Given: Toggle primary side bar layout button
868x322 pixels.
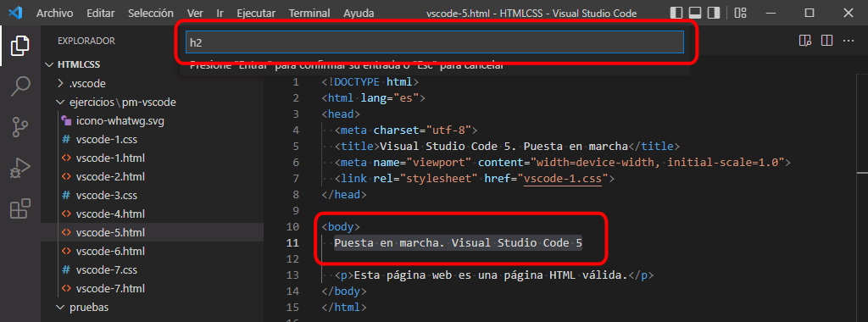Looking at the screenshot, I should 676,13.
